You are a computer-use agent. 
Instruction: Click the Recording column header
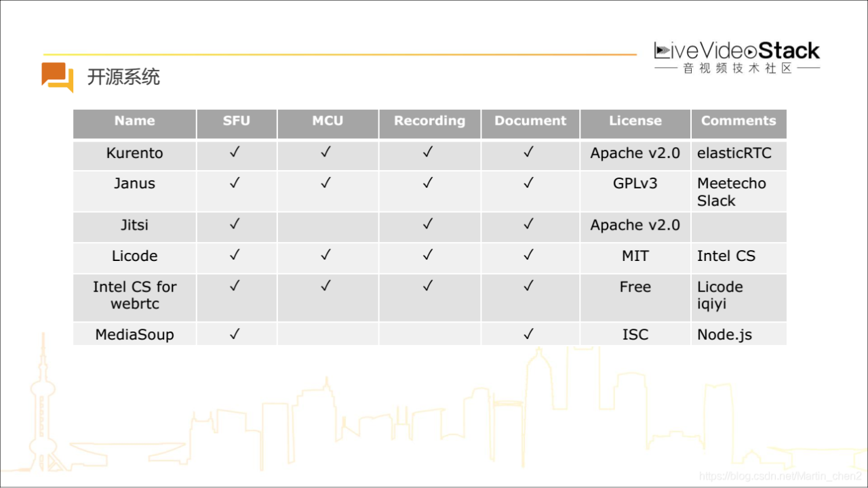tap(429, 123)
